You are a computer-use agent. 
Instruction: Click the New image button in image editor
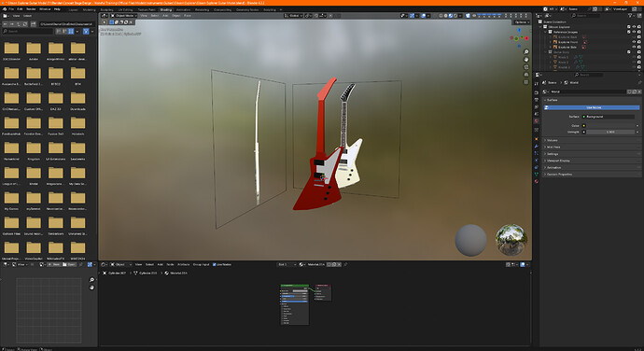tap(54, 265)
